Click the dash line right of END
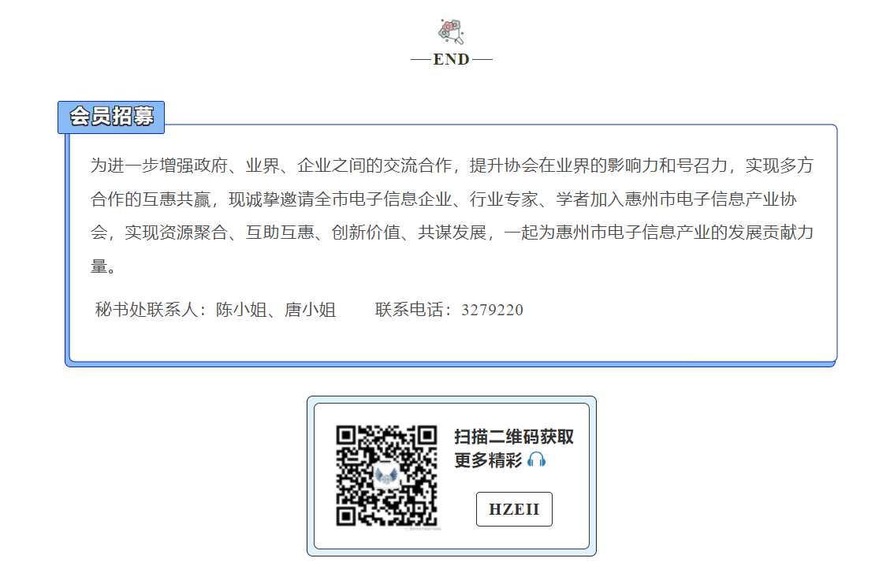The image size is (890, 588). [482, 60]
